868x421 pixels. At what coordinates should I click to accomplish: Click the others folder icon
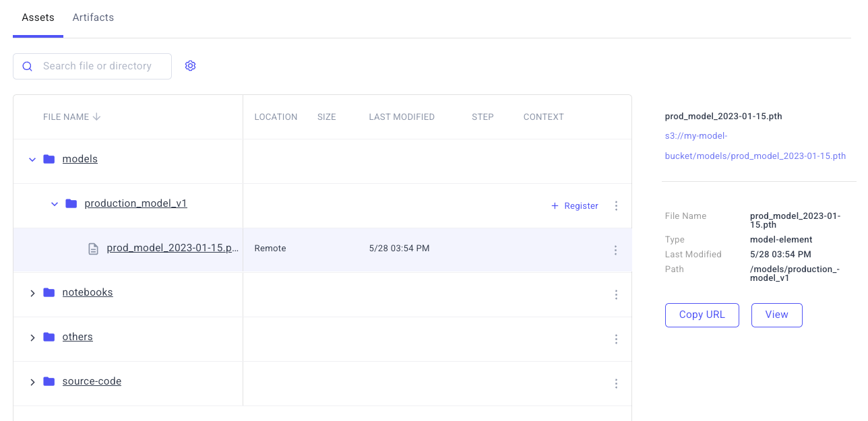49,336
